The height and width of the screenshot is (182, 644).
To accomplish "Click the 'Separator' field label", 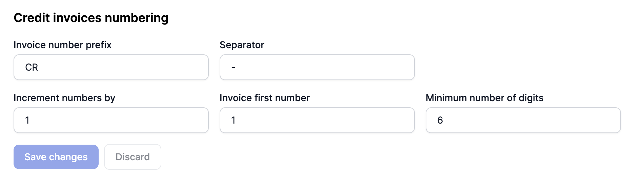I will coord(242,45).
